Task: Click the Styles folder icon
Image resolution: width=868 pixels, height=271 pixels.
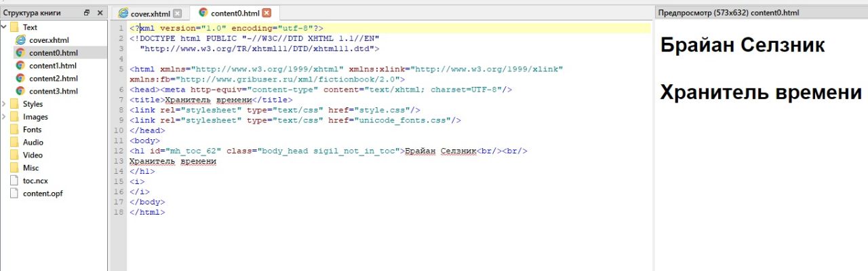Action: coord(14,104)
